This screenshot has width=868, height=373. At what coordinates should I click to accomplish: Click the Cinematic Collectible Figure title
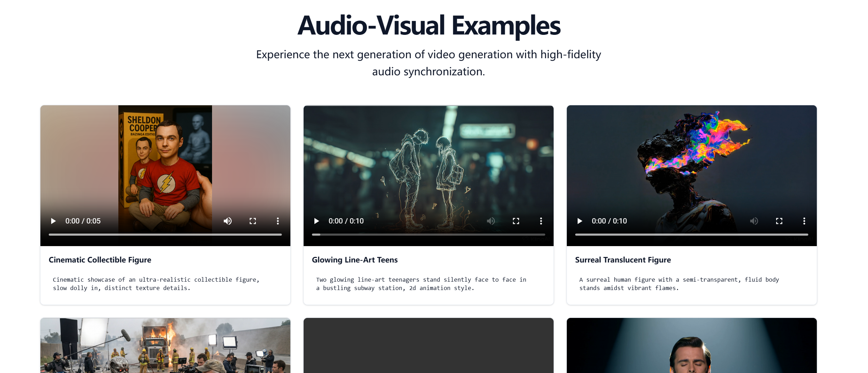pyautogui.click(x=100, y=260)
